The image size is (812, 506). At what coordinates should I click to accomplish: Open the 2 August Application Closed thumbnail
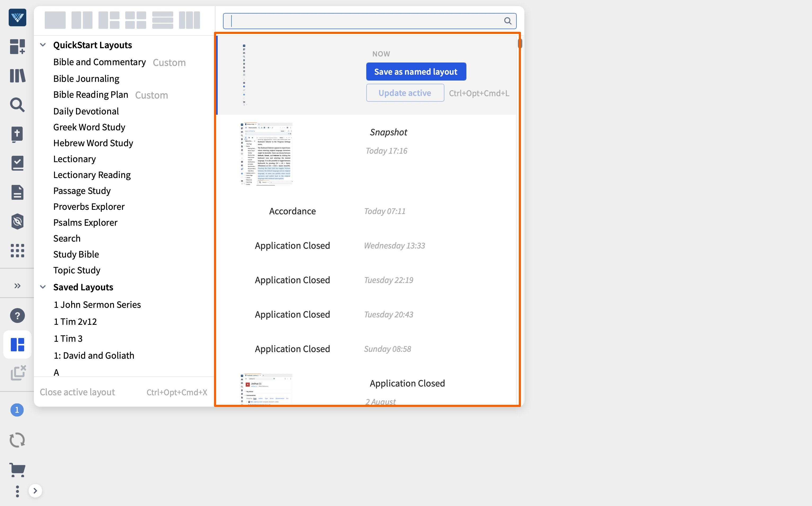click(266, 389)
